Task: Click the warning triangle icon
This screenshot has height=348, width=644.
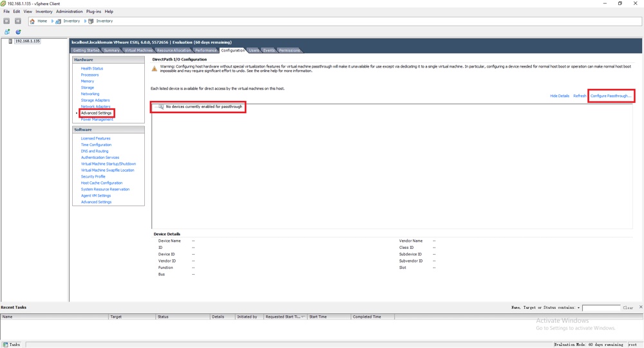Action: pyautogui.click(x=155, y=69)
